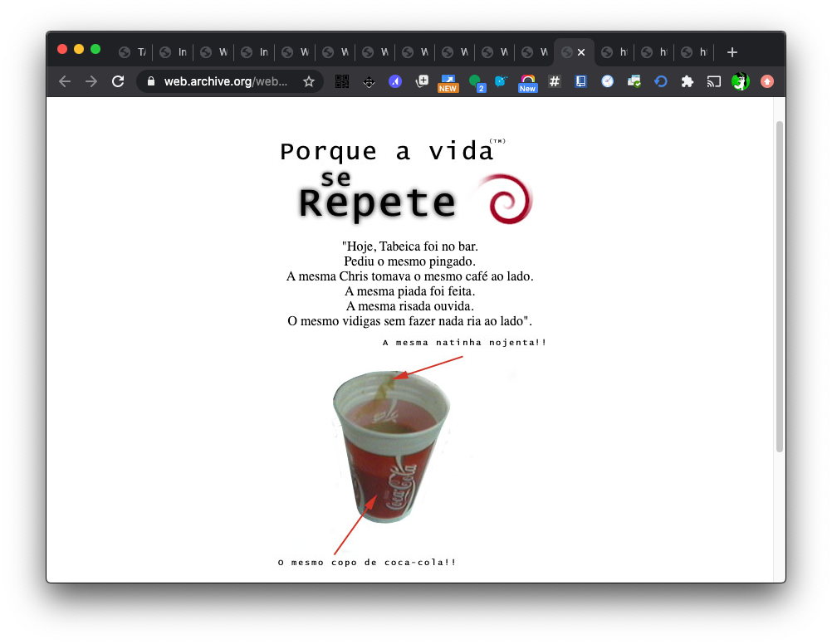
Task: Bookmark this page with the star icon
Action: tap(309, 81)
